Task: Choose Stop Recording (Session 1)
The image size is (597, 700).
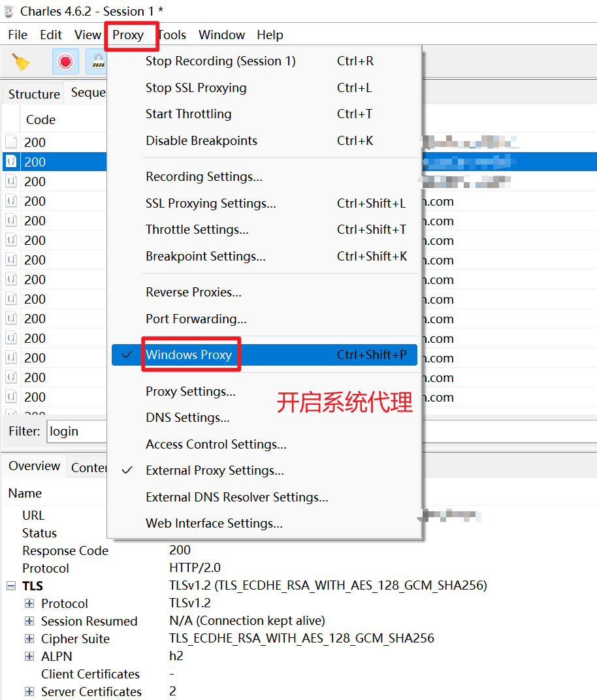Action: pyautogui.click(x=265, y=61)
